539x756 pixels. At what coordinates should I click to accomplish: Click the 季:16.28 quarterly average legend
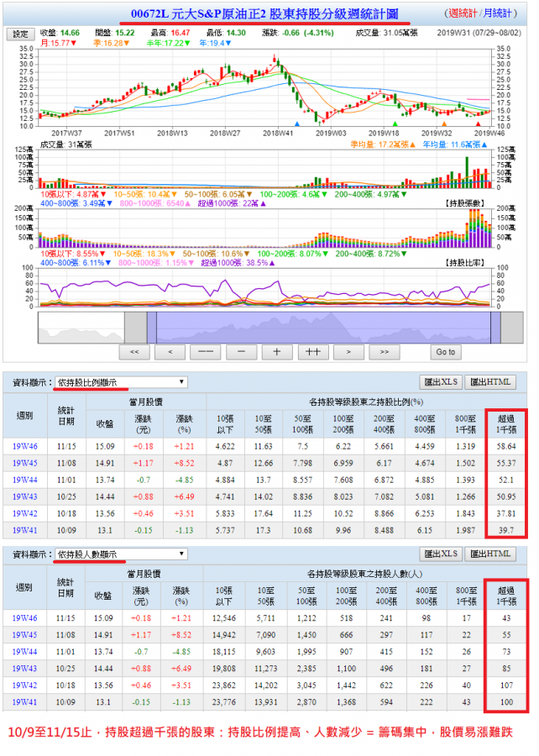pyautogui.click(x=112, y=43)
